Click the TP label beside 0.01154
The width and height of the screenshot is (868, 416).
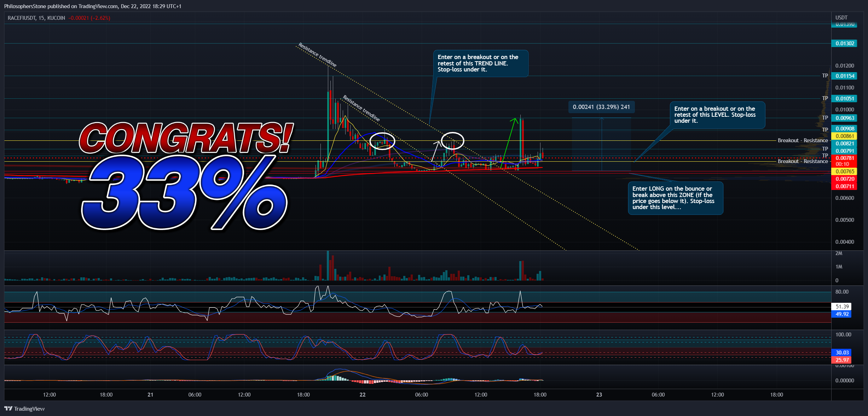tap(825, 76)
